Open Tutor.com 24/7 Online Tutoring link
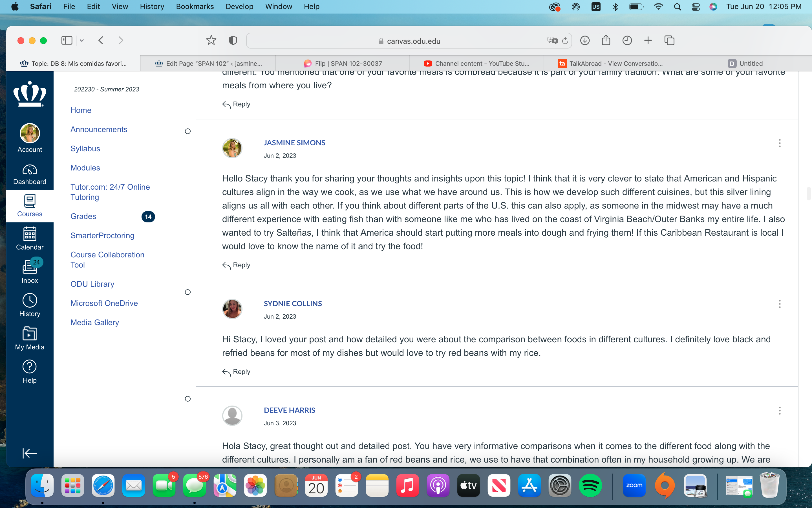This screenshot has width=812, height=508. (x=110, y=192)
